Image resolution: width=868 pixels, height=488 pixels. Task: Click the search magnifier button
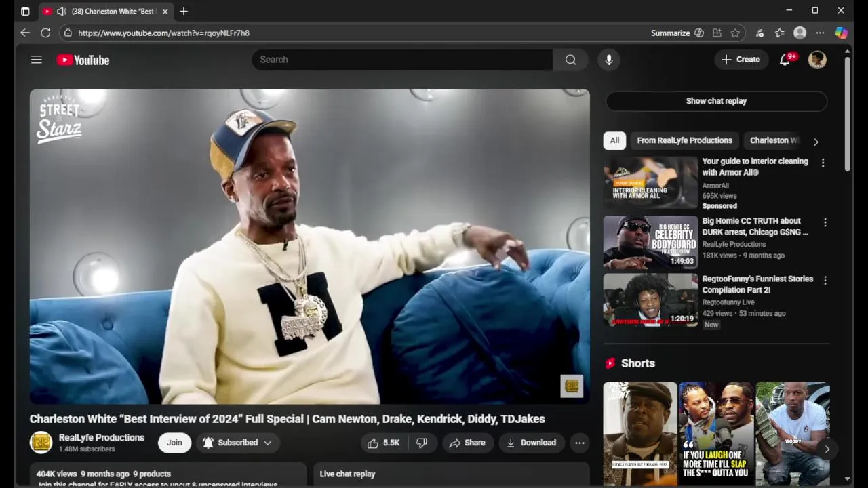coord(570,60)
